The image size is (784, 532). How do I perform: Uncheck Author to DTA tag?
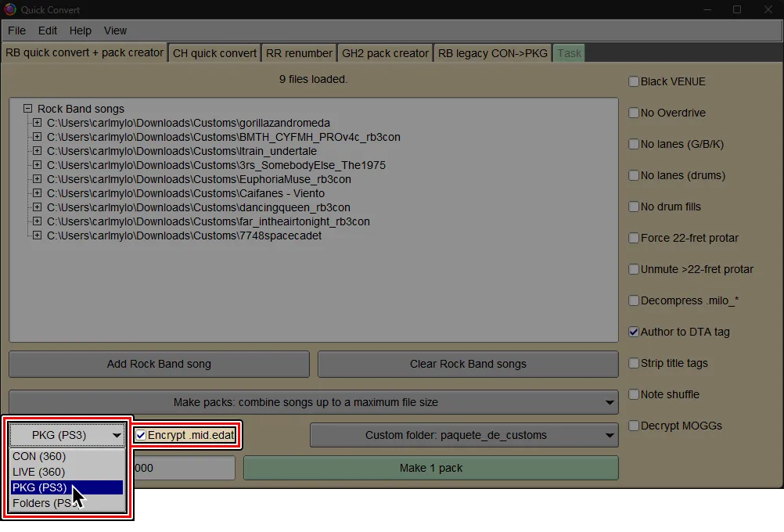pyautogui.click(x=633, y=331)
